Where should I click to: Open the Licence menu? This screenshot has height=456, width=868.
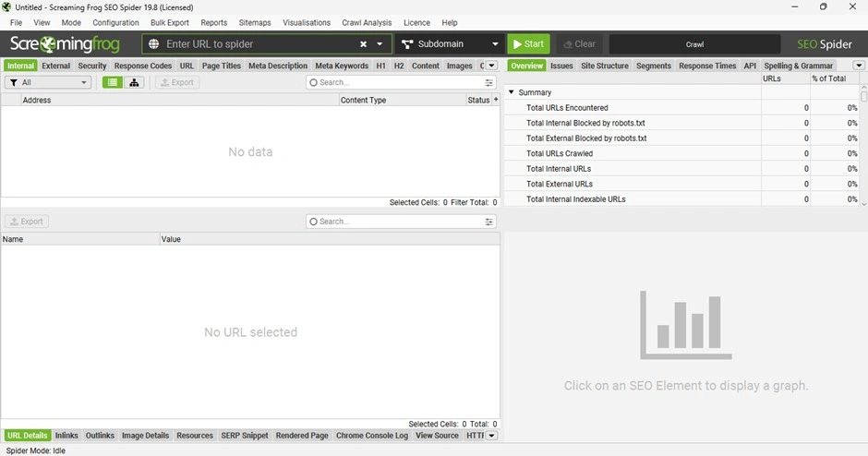pos(416,23)
